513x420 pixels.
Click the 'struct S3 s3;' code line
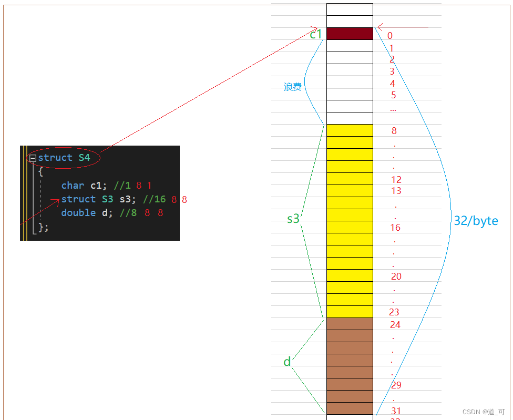pos(98,199)
